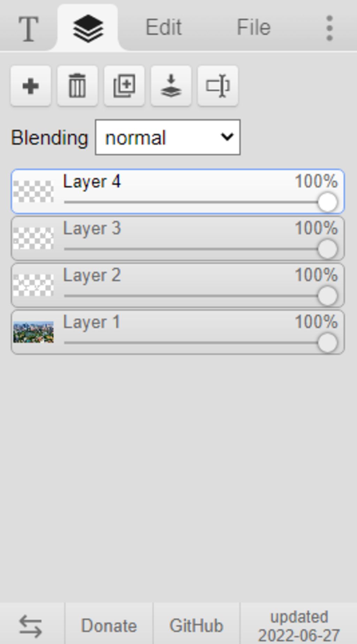The width and height of the screenshot is (357, 644).
Task: Click the swap panel side arrows icon
Action: [x=31, y=626]
